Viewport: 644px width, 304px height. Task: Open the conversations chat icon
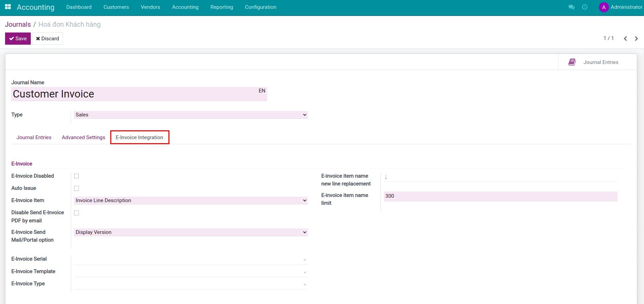(x=571, y=7)
